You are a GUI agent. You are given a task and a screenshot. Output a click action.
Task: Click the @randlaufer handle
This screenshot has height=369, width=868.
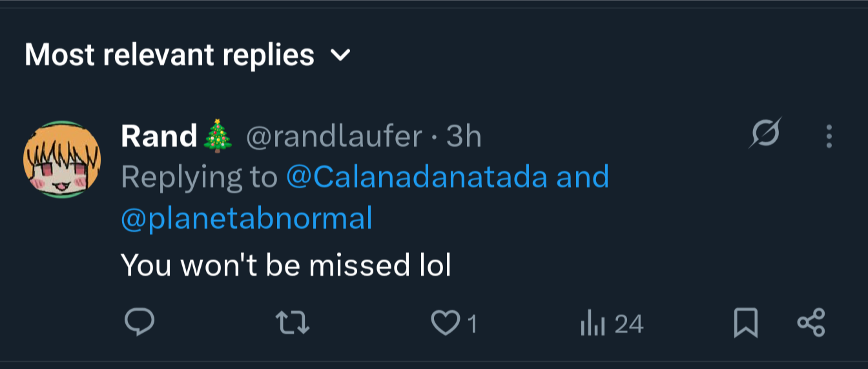click(x=334, y=136)
